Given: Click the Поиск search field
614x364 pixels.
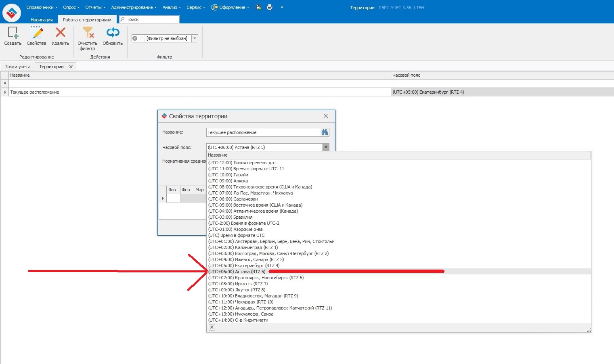Looking at the screenshot, I should coord(149,19).
